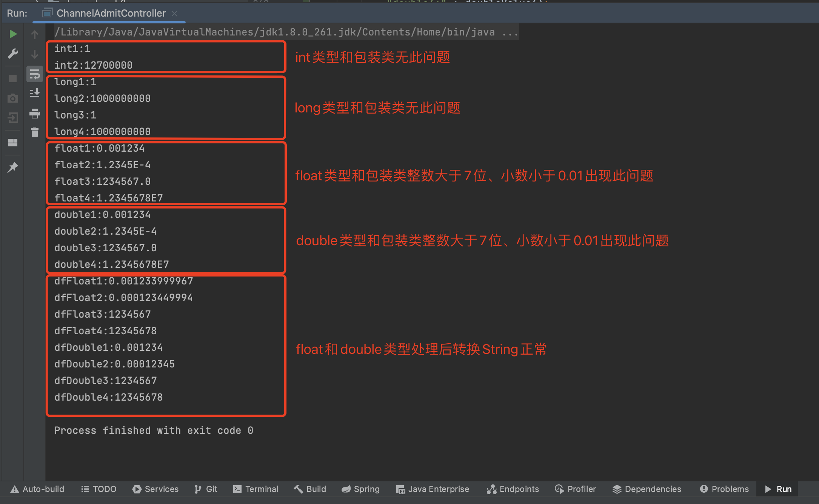
Task: Click the output line 'double3:1234567.0'
Action: tap(105, 248)
